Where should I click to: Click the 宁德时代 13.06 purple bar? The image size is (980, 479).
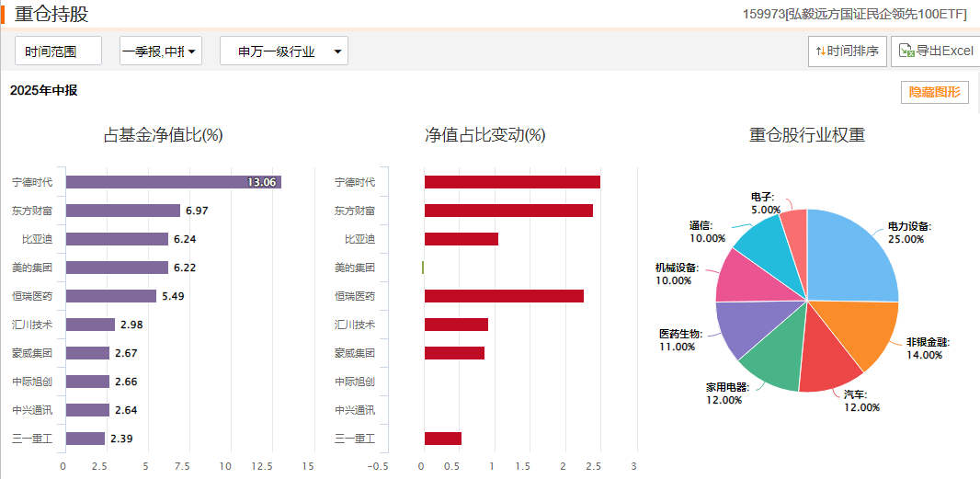[x=174, y=182]
